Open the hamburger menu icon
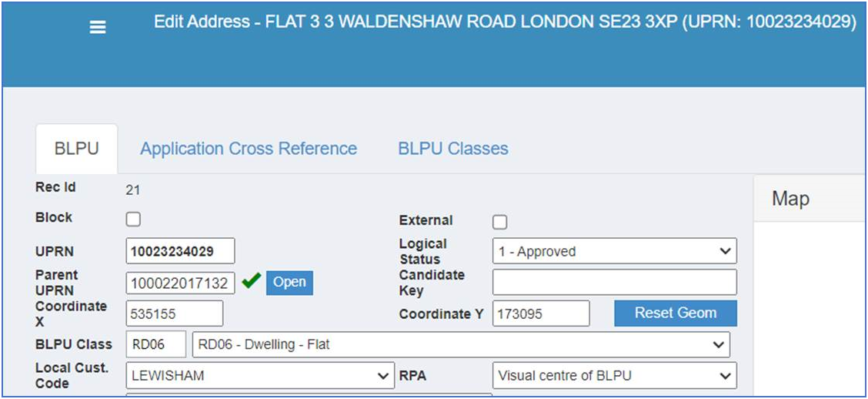868x399 pixels. pos(98,27)
